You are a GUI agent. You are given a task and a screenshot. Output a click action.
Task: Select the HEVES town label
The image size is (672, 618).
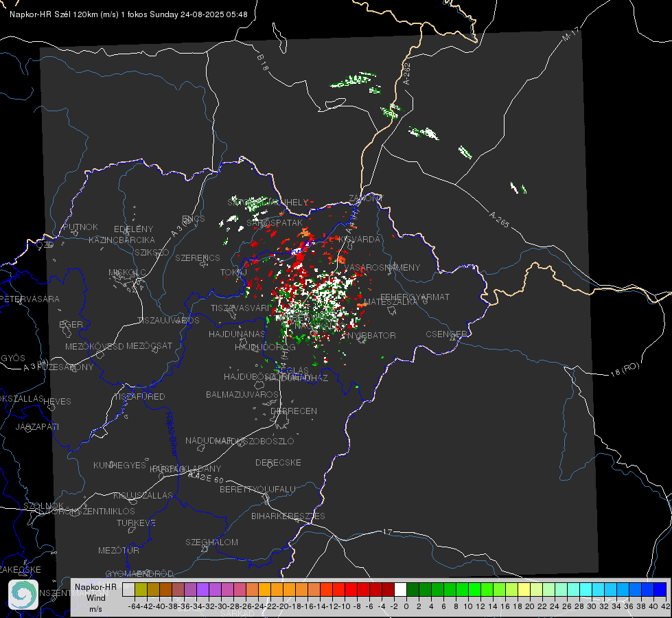pos(57,401)
